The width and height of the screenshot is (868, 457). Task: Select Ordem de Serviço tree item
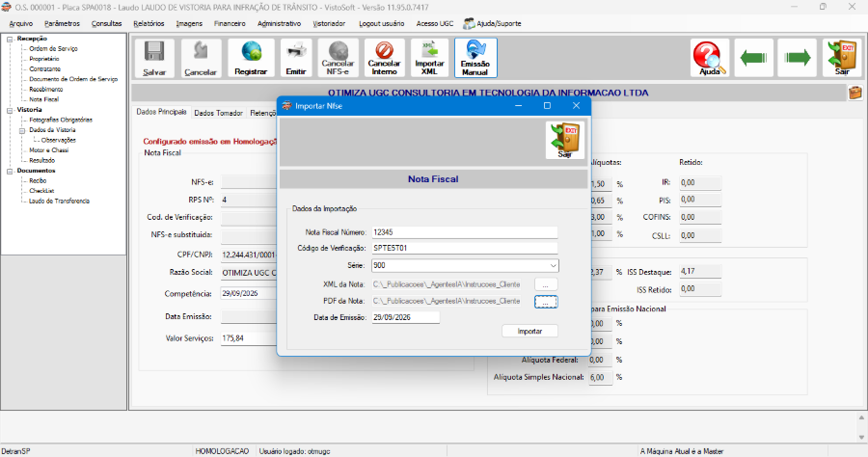pyautogui.click(x=54, y=48)
